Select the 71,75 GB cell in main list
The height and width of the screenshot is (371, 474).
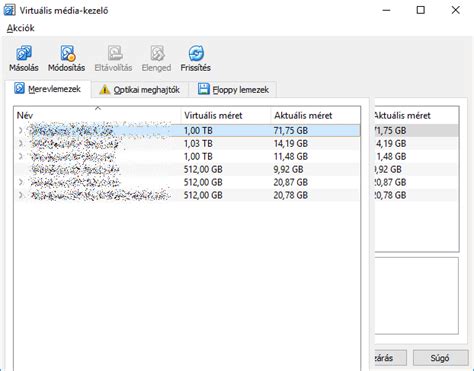291,131
